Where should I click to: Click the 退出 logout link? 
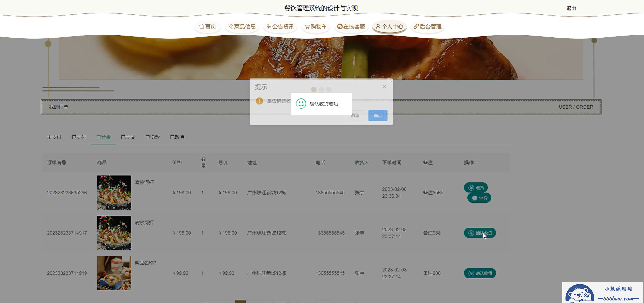tap(571, 8)
